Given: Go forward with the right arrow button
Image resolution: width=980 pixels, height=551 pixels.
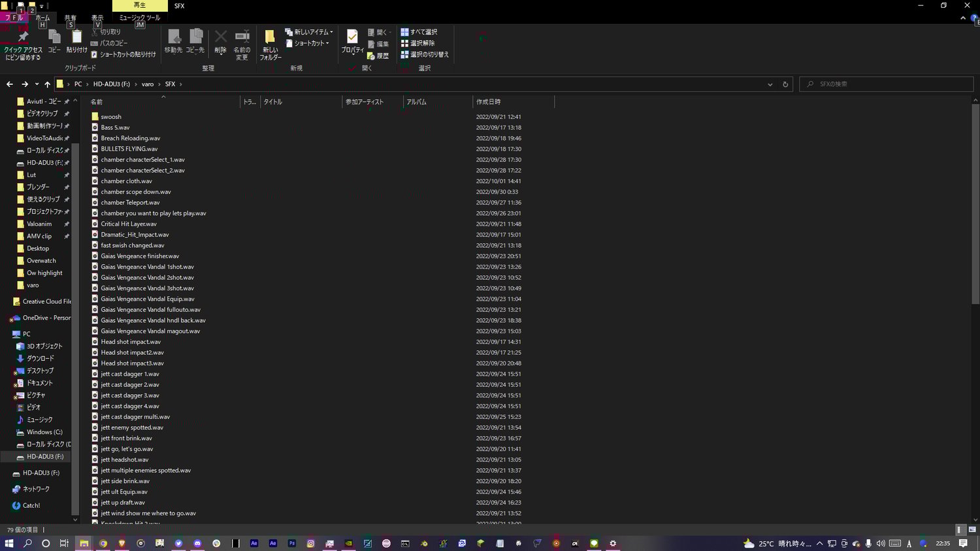Looking at the screenshot, I should [25, 84].
